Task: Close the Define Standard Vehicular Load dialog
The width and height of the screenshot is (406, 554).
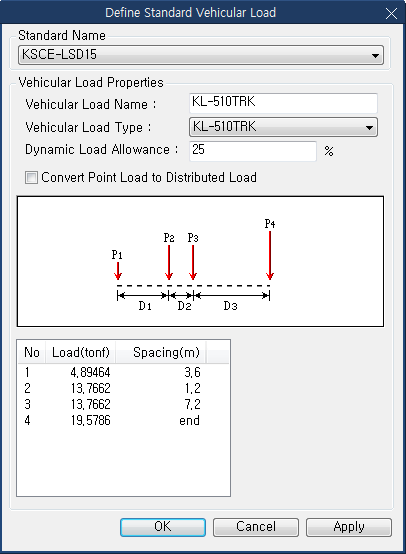Action: point(391,14)
